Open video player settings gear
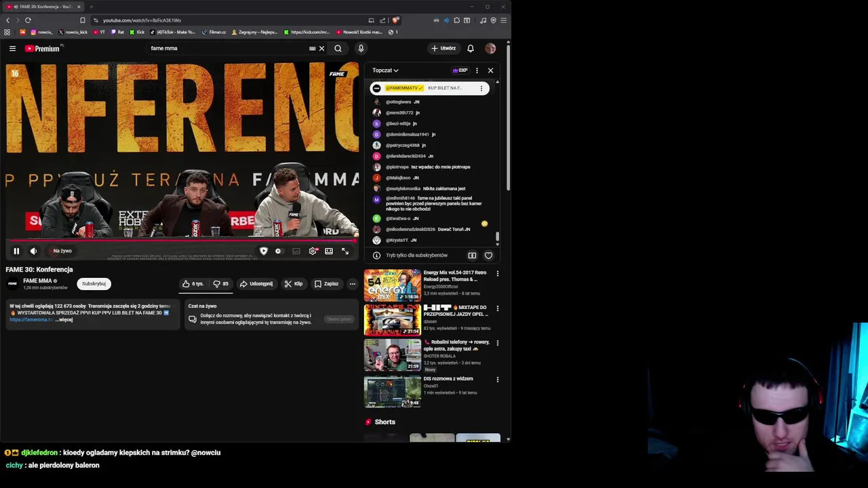Viewport: 868px width, 488px height. (313, 251)
